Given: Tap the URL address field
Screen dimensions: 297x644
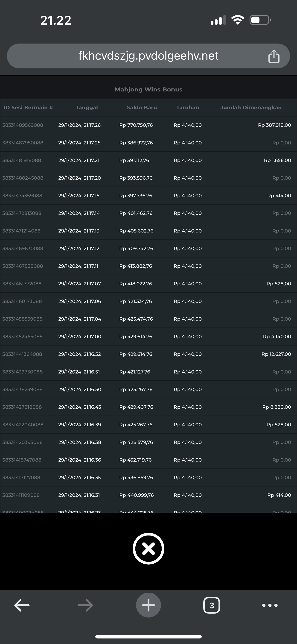Looking at the screenshot, I should click(148, 56).
